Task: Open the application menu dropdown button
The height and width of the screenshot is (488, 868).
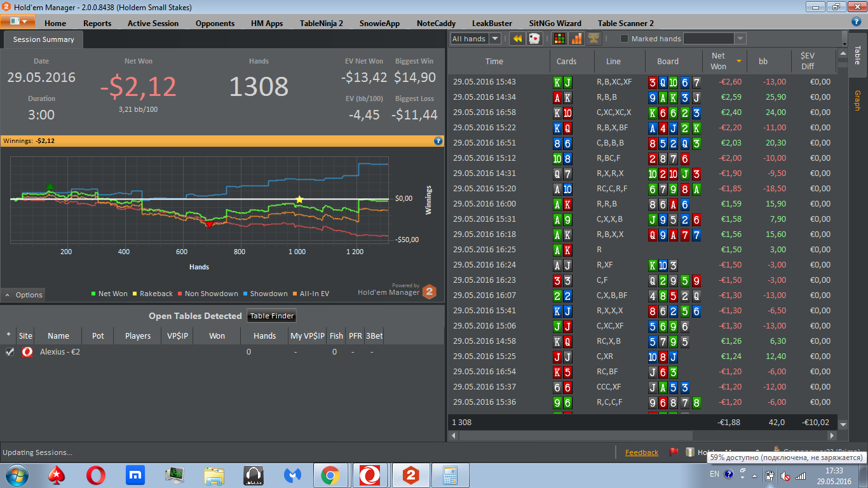Action: coord(18,21)
